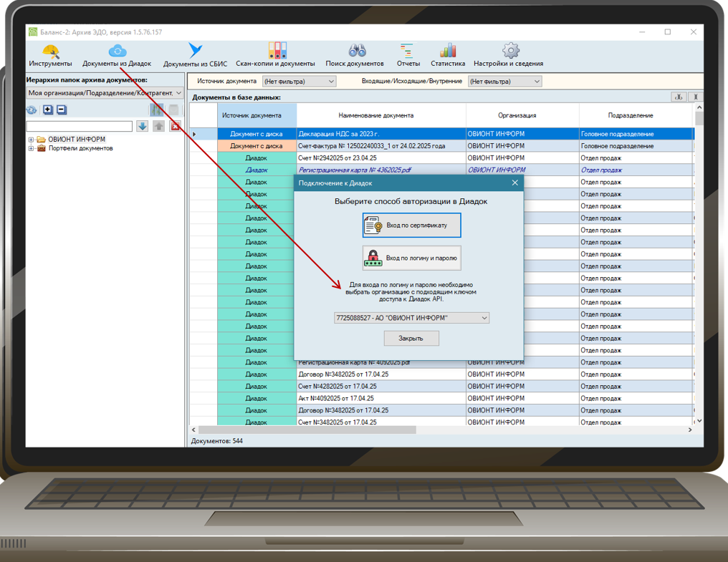This screenshot has width=728, height=562.
Task: Click horizontal scrollbar left arrow
Action: click(x=193, y=430)
